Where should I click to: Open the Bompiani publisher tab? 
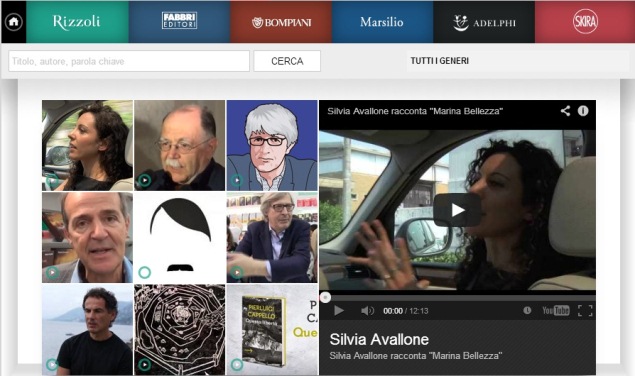tap(281, 22)
